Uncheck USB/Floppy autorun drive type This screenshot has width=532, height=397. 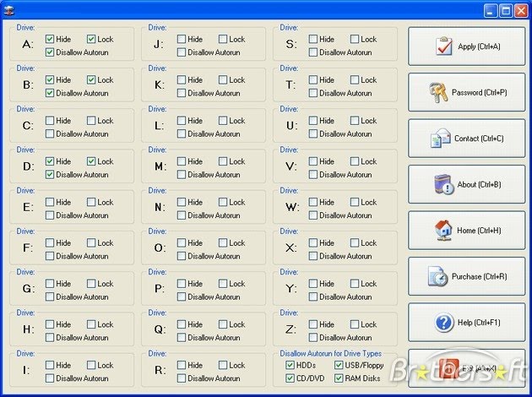339,365
